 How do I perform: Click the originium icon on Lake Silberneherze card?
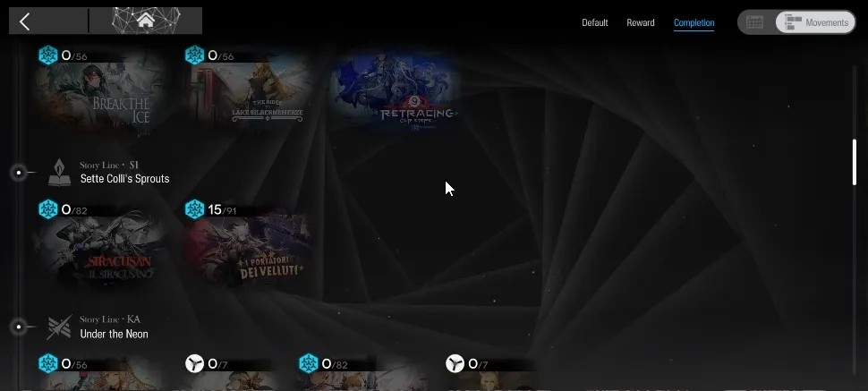(x=194, y=55)
